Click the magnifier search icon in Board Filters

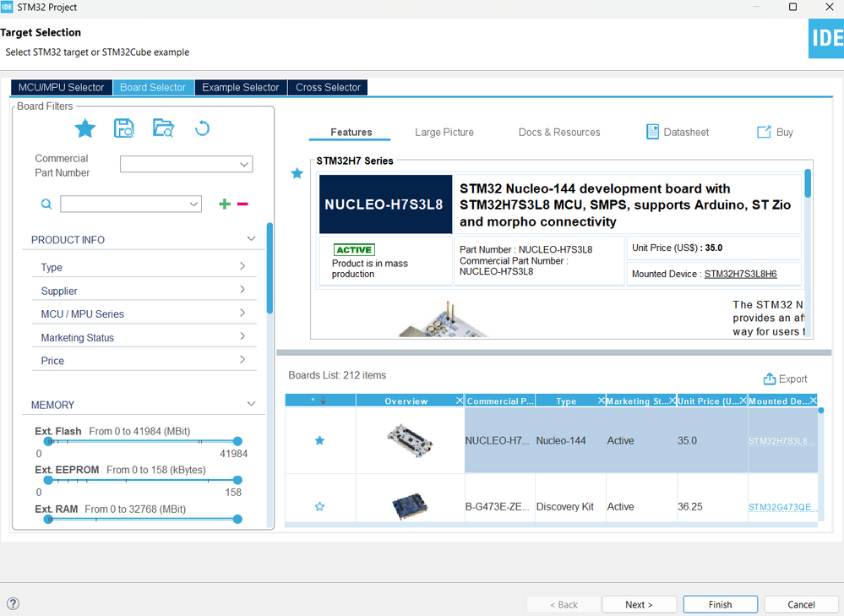pyautogui.click(x=46, y=204)
